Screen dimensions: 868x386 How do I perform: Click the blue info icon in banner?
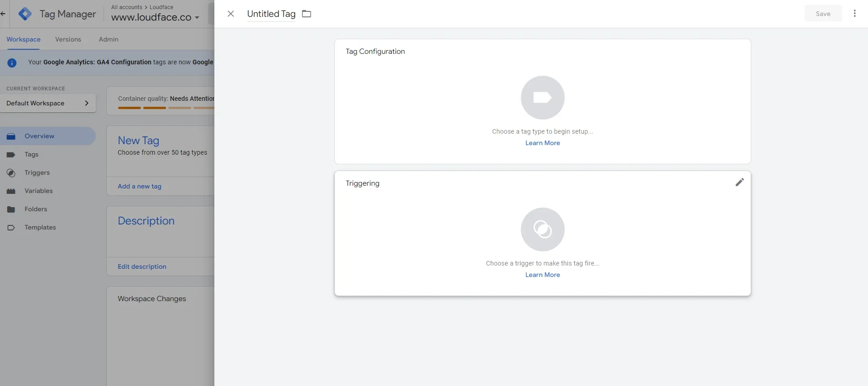(12, 63)
